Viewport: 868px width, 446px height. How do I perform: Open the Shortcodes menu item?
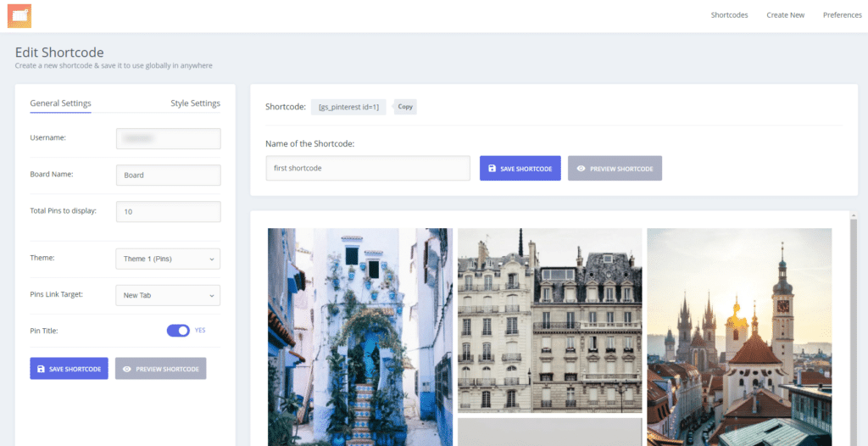coord(729,15)
